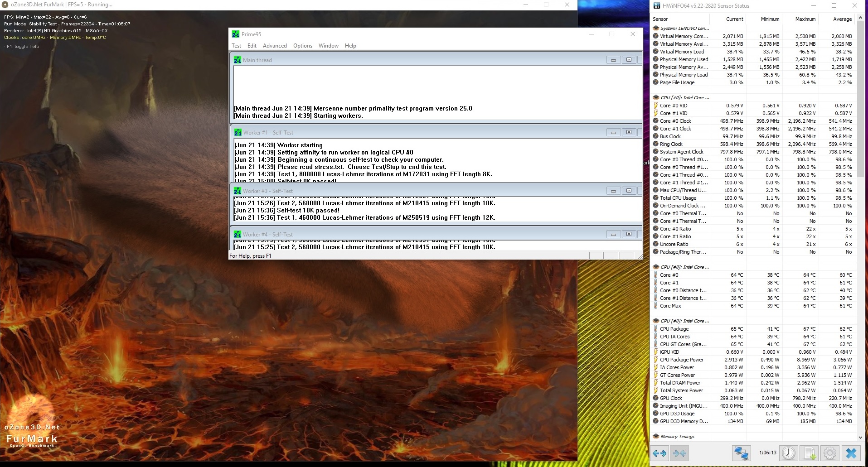This screenshot has width=868, height=467.
Task: Select the Page File Usage row
Action: pyautogui.click(x=752, y=82)
